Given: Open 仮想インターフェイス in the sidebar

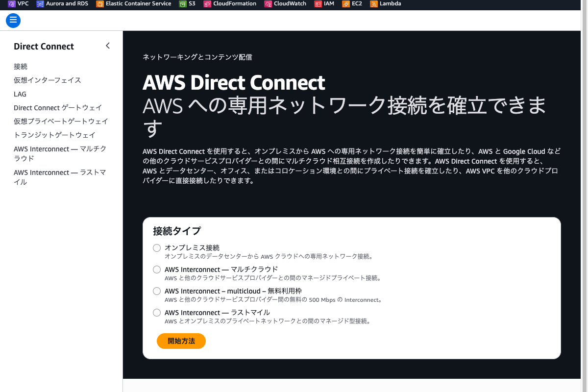Looking at the screenshot, I should pos(48,80).
